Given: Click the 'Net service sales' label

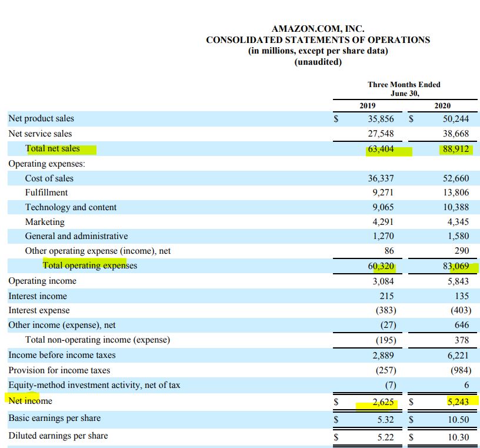Looking at the screenshot, I should (40, 134).
